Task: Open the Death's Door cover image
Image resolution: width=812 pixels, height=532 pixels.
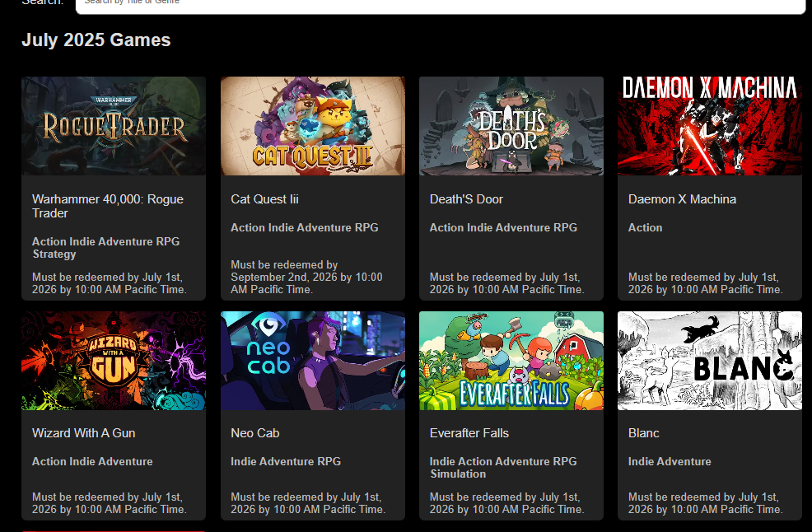Action: (x=511, y=126)
